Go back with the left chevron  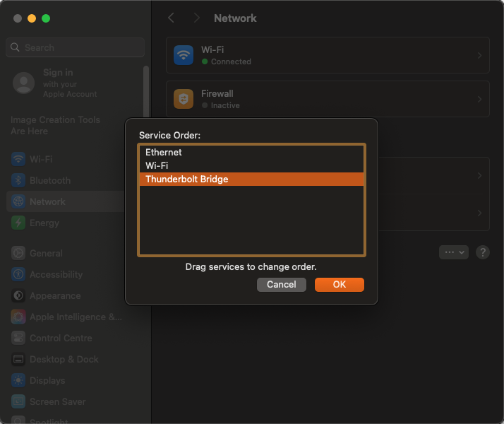coord(172,18)
